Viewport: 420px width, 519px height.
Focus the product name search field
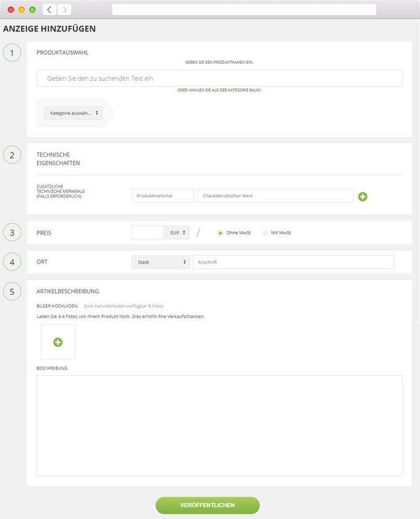(x=219, y=78)
